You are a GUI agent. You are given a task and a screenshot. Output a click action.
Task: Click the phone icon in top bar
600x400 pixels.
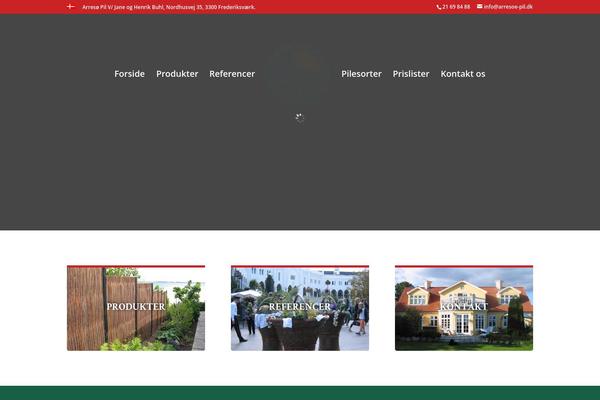pyautogui.click(x=439, y=7)
